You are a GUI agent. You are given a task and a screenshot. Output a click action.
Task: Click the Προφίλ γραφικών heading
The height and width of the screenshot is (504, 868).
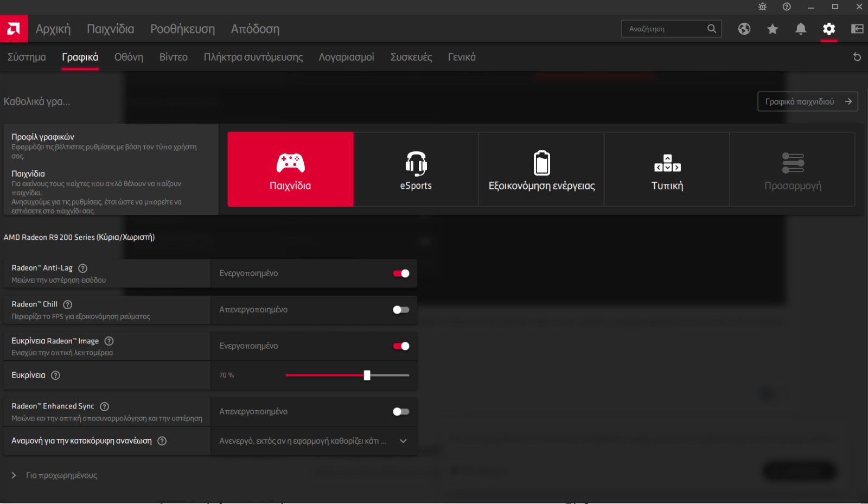(43, 137)
